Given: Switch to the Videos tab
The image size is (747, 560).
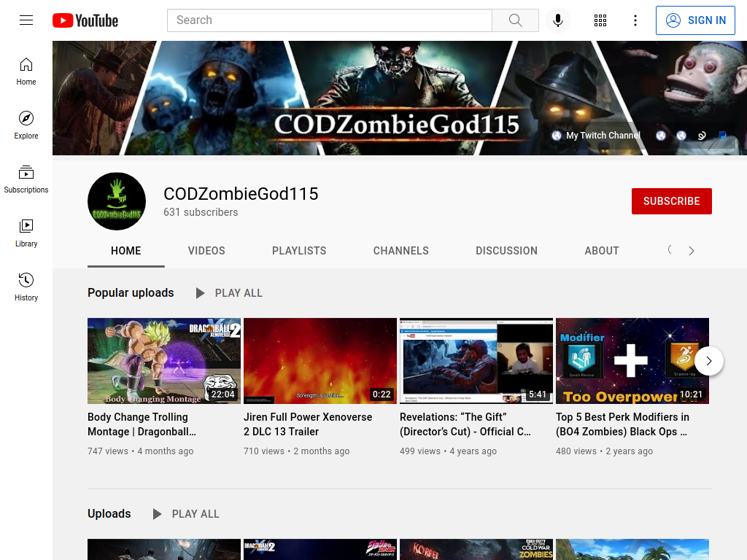Looking at the screenshot, I should click(206, 251).
